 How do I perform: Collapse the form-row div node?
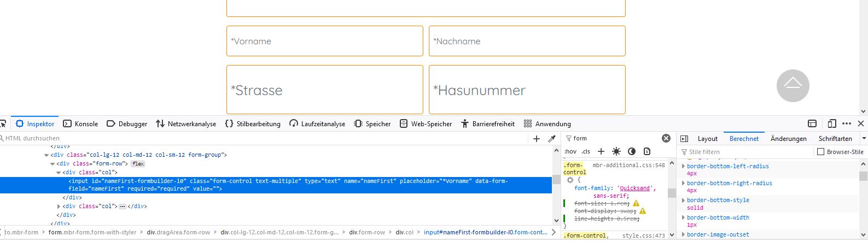pos(53,164)
